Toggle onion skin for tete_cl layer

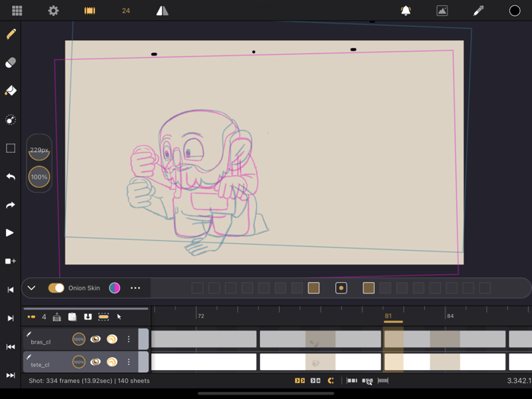click(112, 362)
